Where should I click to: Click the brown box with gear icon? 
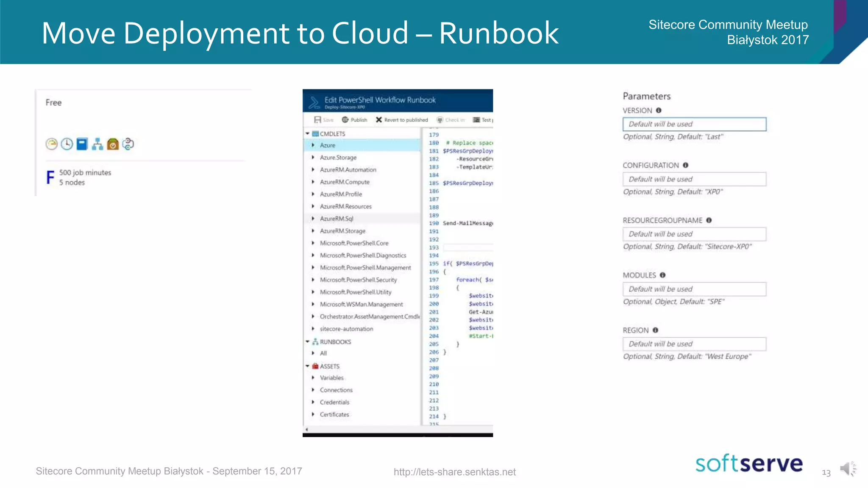tap(113, 144)
